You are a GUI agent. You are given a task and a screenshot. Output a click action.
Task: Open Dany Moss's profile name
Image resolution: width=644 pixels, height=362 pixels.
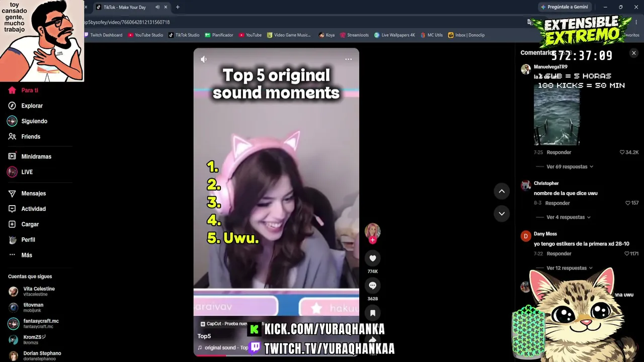tap(545, 234)
